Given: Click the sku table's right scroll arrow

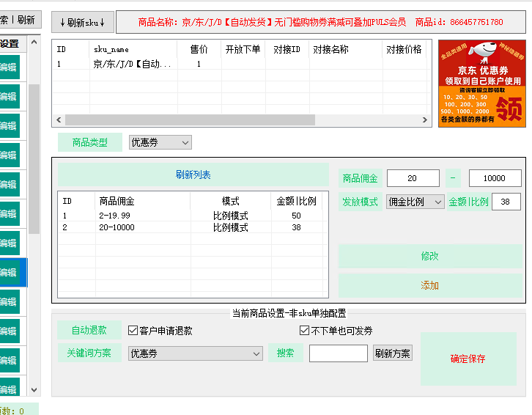Looking at the screenshot, I should tap(425, 120).
